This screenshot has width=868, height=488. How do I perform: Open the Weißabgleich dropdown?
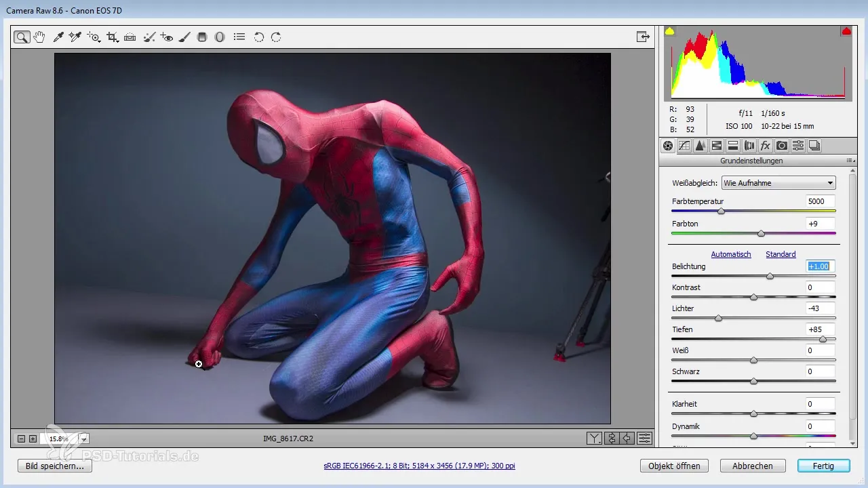click(778, 183)
